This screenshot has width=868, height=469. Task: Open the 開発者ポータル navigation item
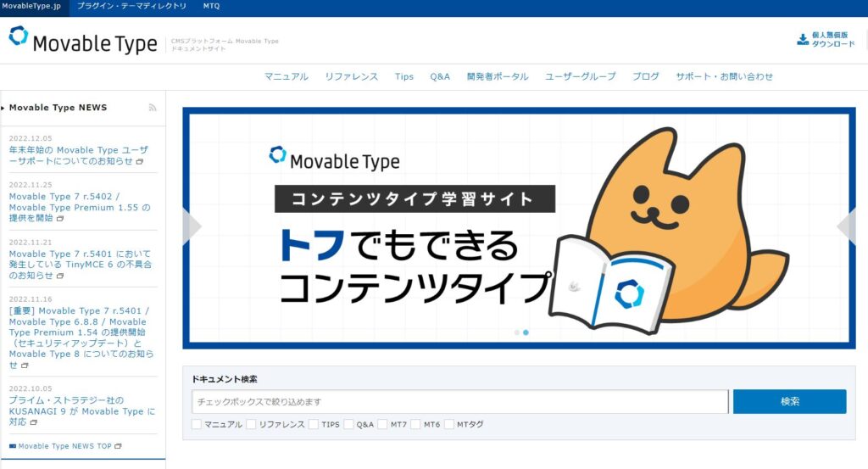tap(498, 76)
